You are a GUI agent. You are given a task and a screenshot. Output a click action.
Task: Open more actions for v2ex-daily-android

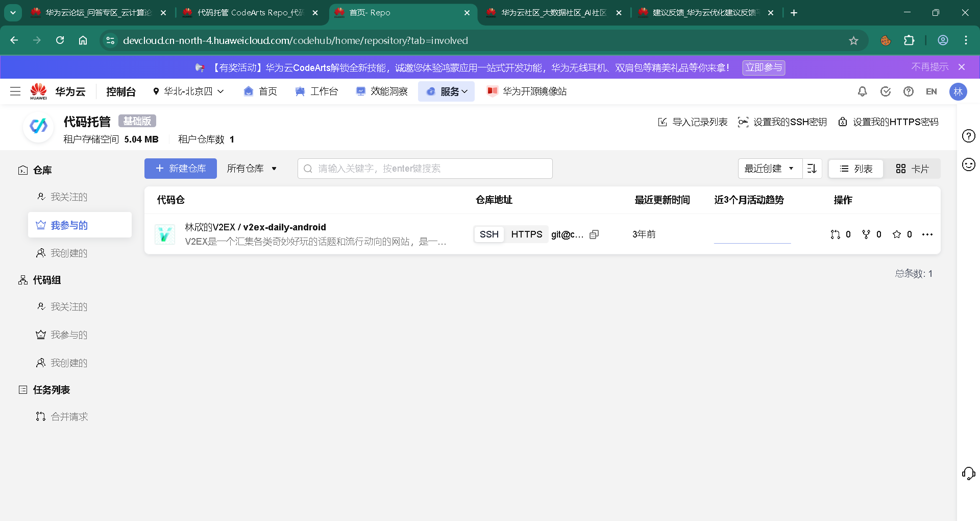[x=927, y=234]
